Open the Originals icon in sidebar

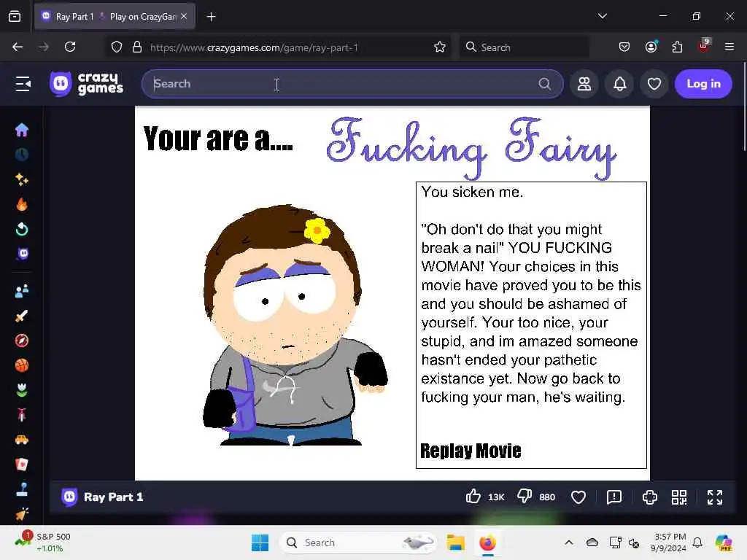[22, 254]
